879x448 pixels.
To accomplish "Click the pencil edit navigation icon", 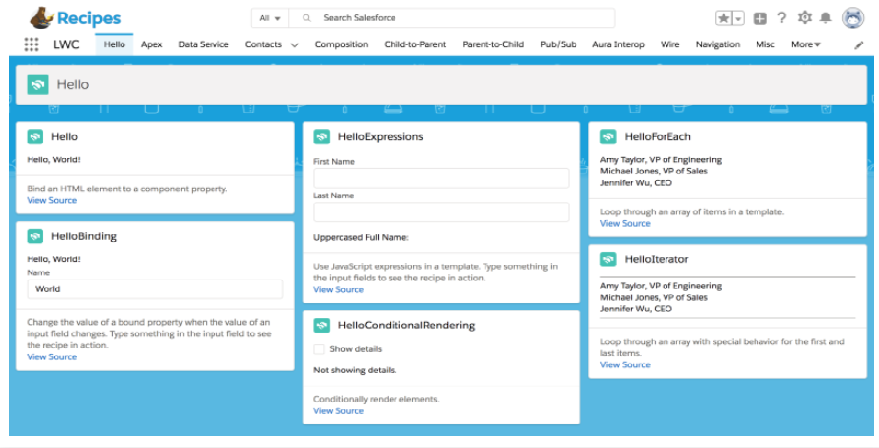I will point(858,45).
